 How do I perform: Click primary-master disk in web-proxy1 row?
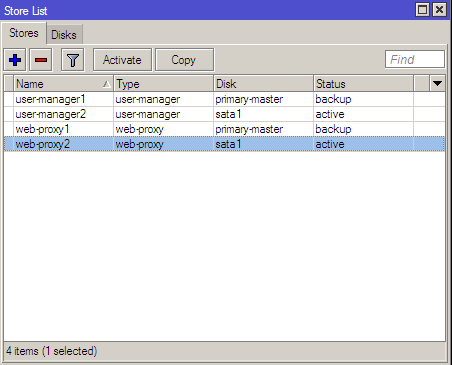(x=249, y=129)
